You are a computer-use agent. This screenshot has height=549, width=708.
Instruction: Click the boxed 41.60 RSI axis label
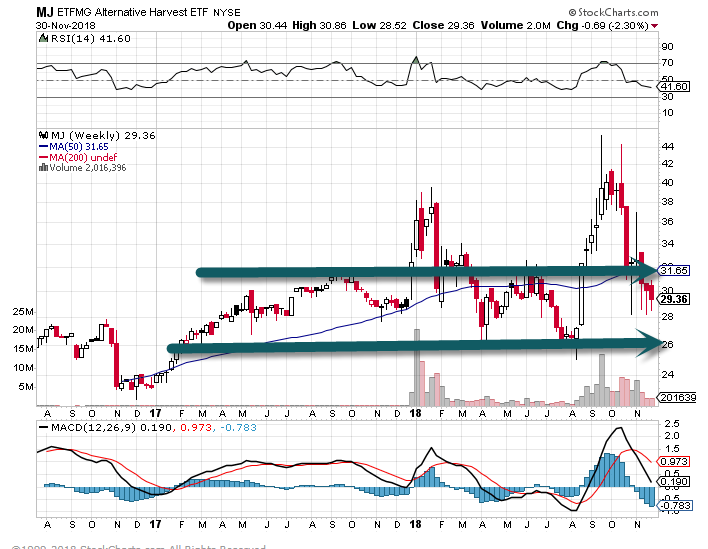coord(675,86)
